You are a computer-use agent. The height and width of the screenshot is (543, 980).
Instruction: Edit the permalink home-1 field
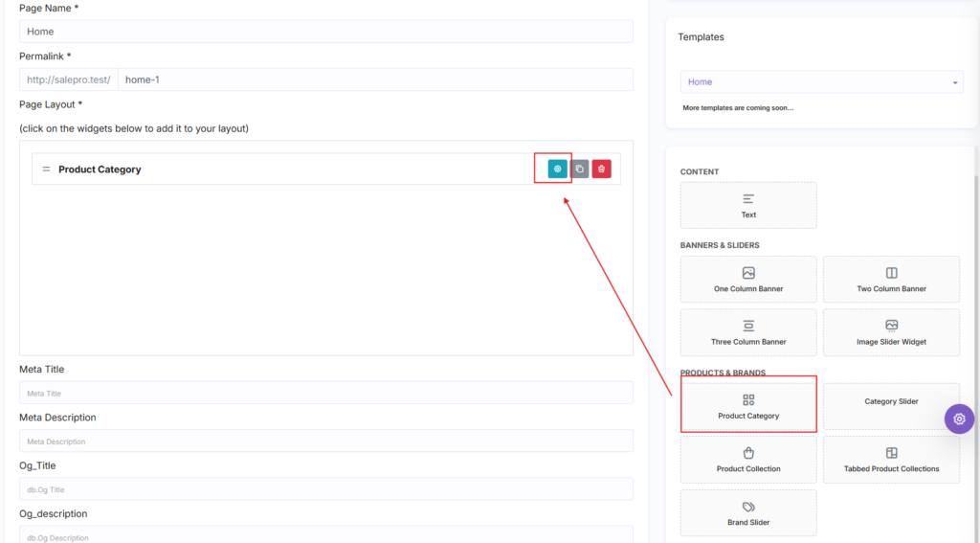[375, 79]
